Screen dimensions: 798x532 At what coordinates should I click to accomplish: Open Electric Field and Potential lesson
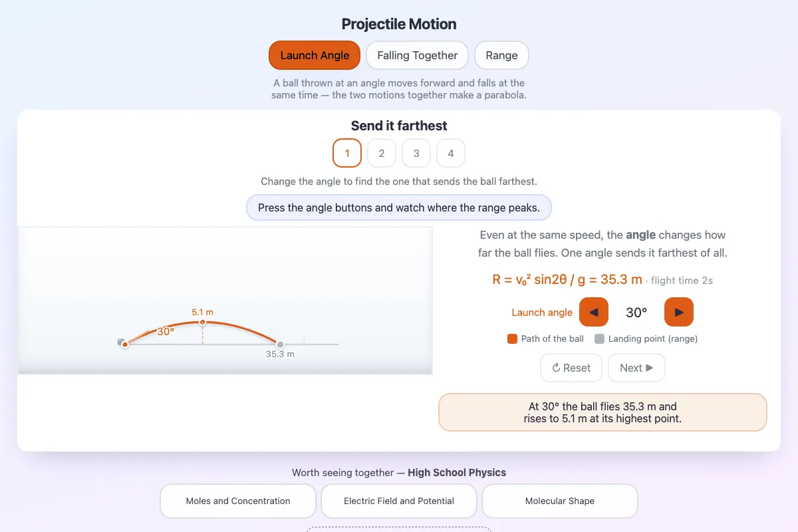click(399, 501)
